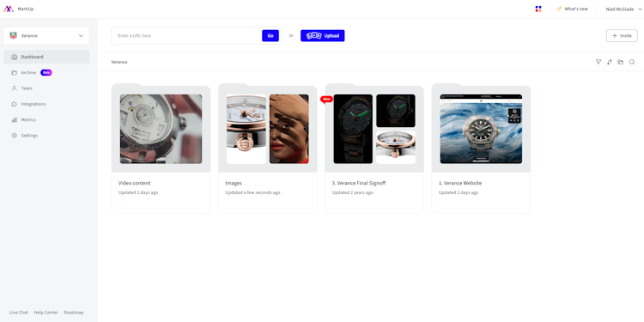Open the Verance workspace switcher dropdown
644x322 pixels.
[46, 36]
